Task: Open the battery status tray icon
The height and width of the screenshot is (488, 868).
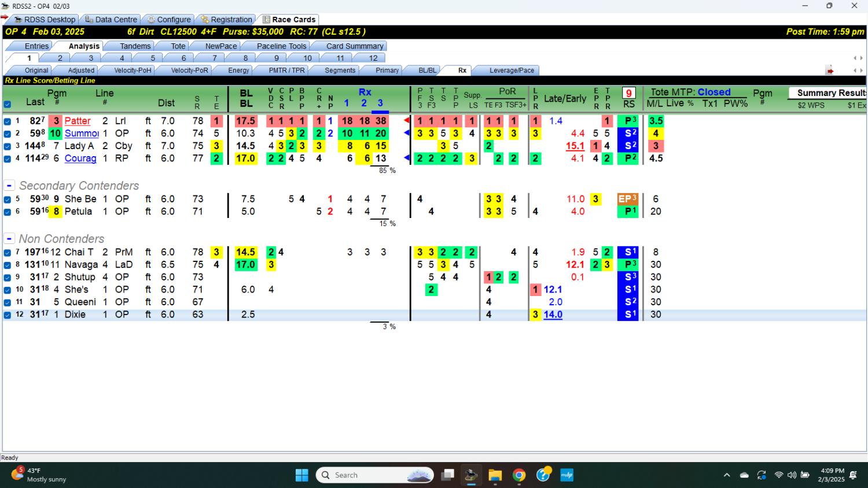Action: [x=805, y=475]
